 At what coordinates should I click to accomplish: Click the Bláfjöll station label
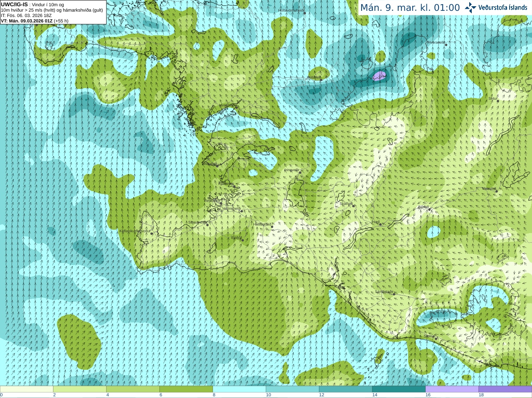pos(236,238)
